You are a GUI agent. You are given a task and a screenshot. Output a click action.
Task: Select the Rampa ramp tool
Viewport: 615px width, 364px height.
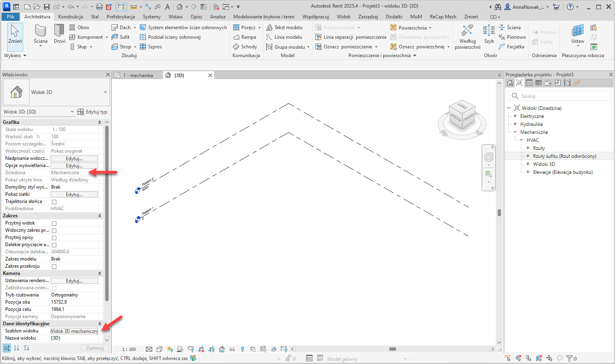pyautogui.click(x=244, y=37)
